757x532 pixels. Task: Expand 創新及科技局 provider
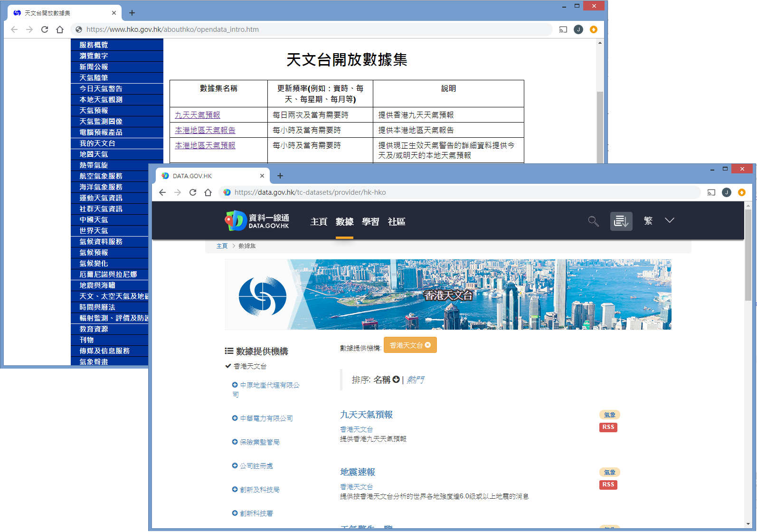click(235, 489)
